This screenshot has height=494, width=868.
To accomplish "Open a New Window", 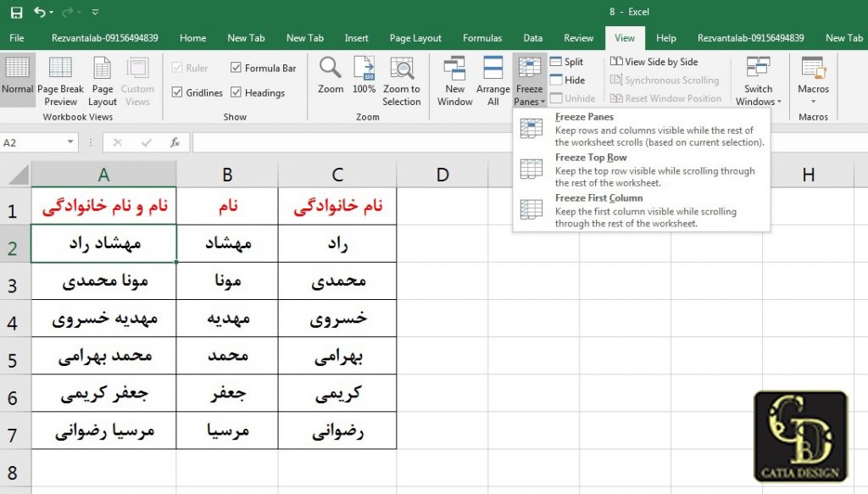I will coord(454,81).
